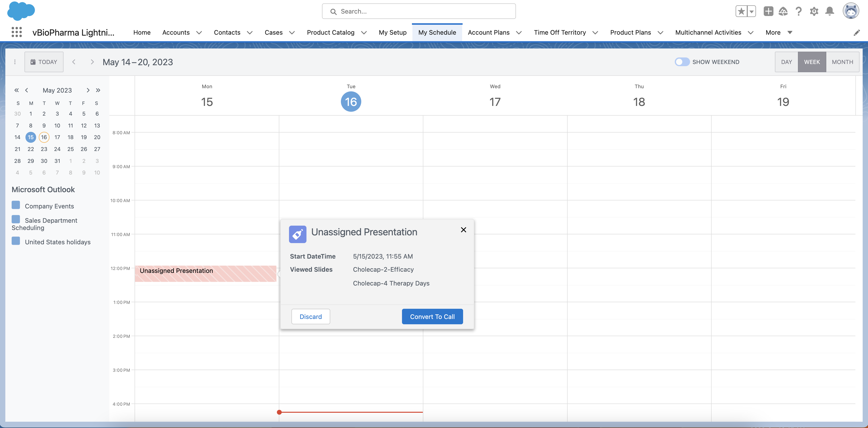Open the Trailhead guidance icon
Viewport: 868px width, 428px height.
(x=783, y=11)
